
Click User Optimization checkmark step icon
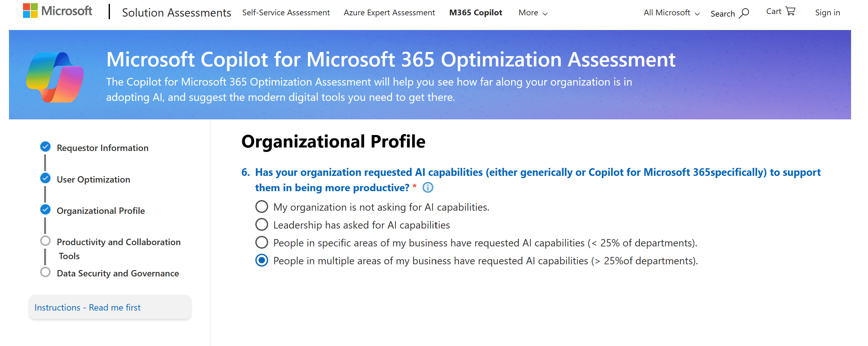[45, 178]
